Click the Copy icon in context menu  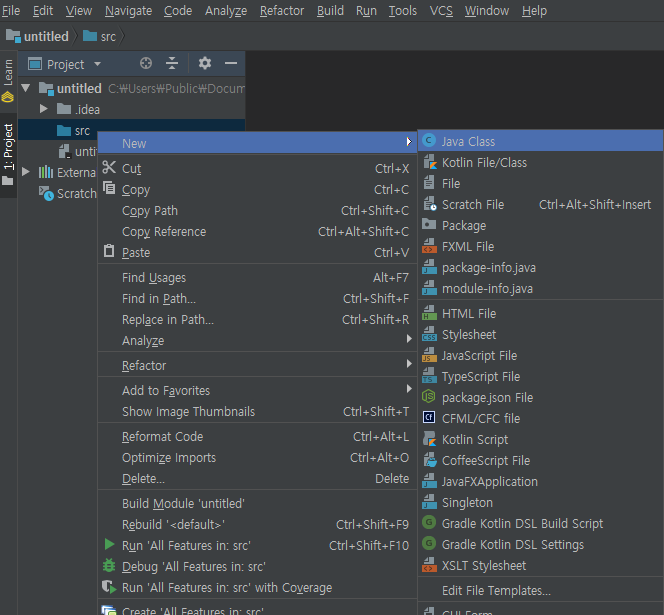109,188
